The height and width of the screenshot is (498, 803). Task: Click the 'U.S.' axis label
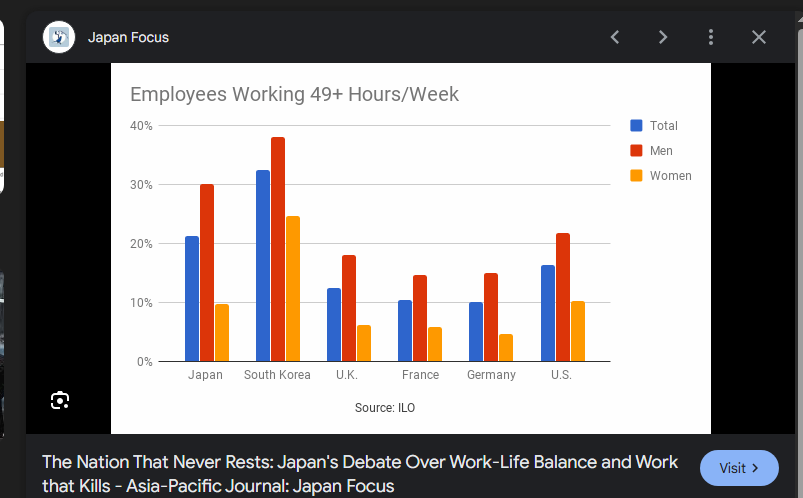[x=561, y=375]
